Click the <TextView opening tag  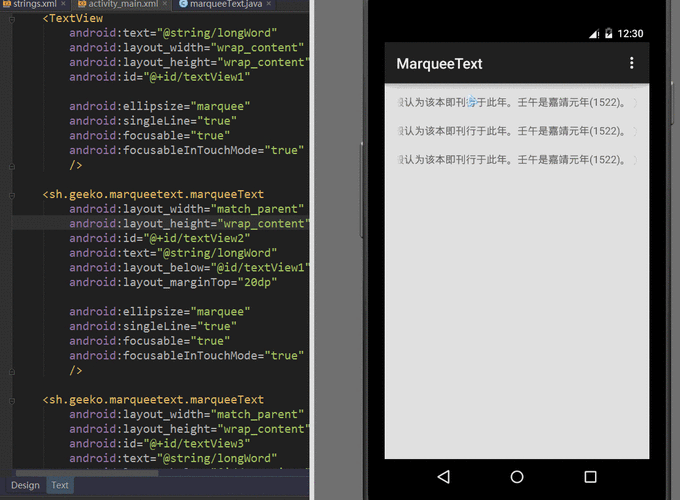click(73, 19)
